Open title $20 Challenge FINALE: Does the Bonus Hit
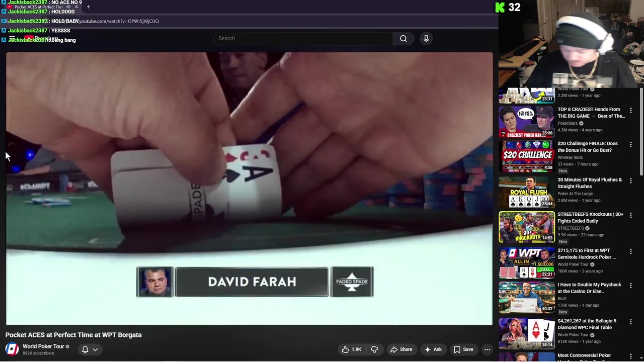644x362 pixels. (x=588, y=147)
